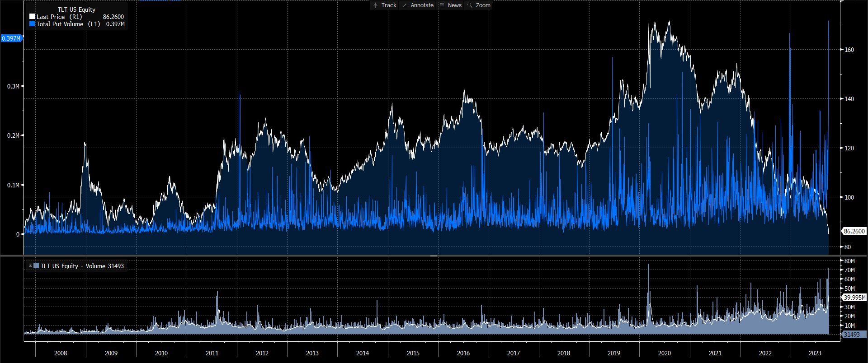The image size is (868, 363).
Task: Click the gray-blue Volume legend swatch
Action: pos(36,266)
